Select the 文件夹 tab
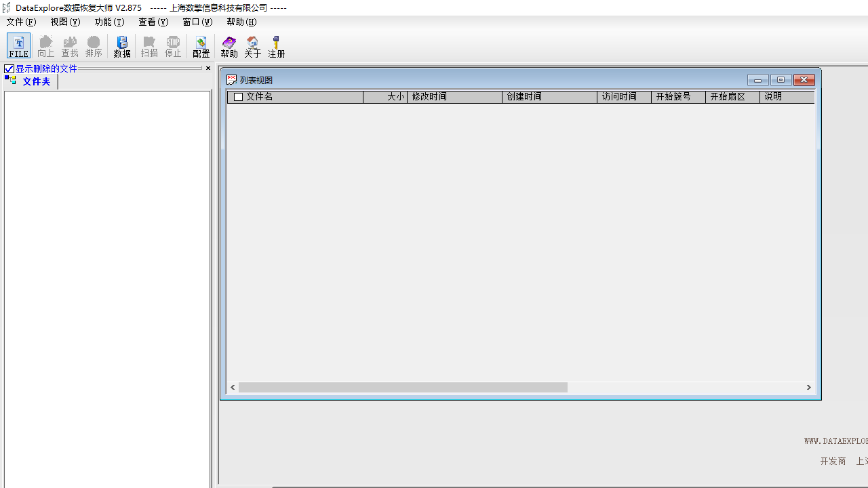Image resolution: width=868 pixels, height=488 pixels. 36,81
